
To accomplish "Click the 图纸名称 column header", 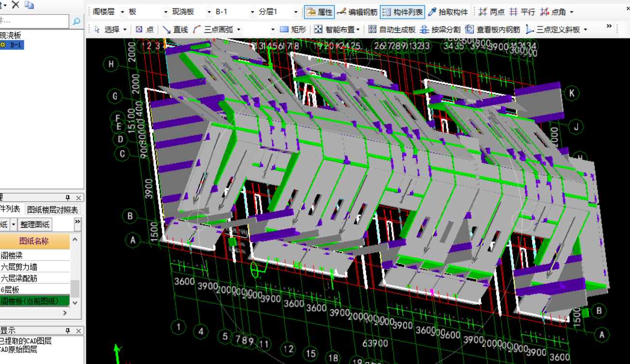I will tap(34, 241).
